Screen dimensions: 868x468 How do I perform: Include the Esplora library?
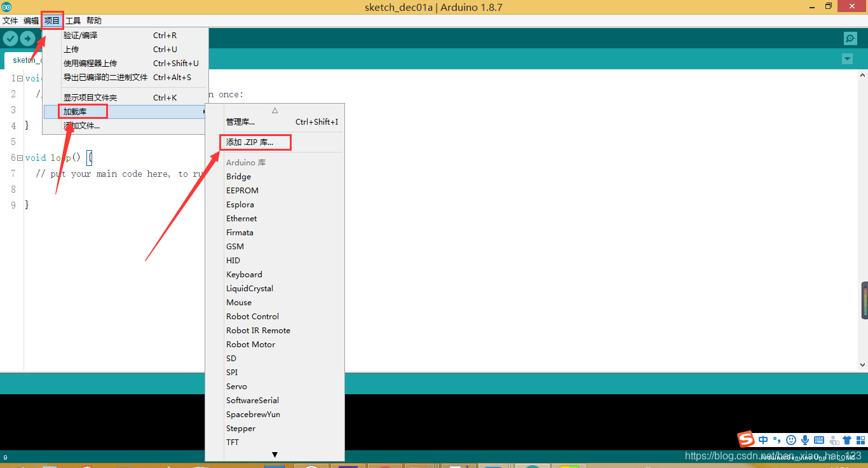(275, 205)
